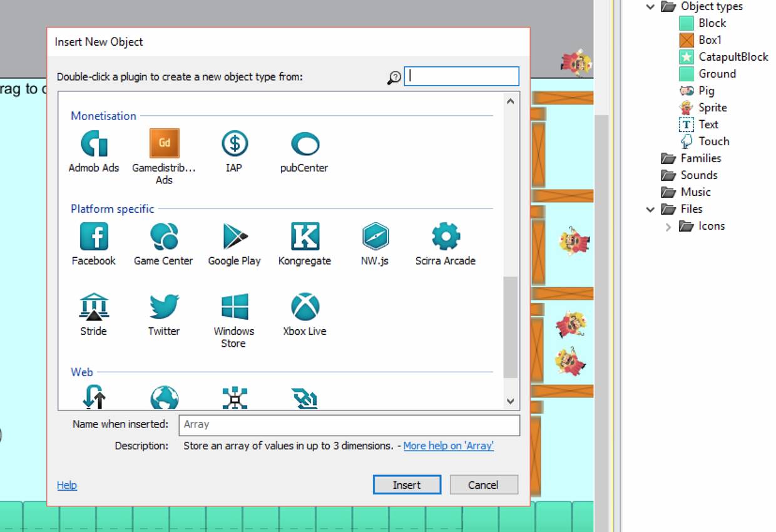
Task: Click the sprite character at layout top
Action: click(x=576, y=62)
